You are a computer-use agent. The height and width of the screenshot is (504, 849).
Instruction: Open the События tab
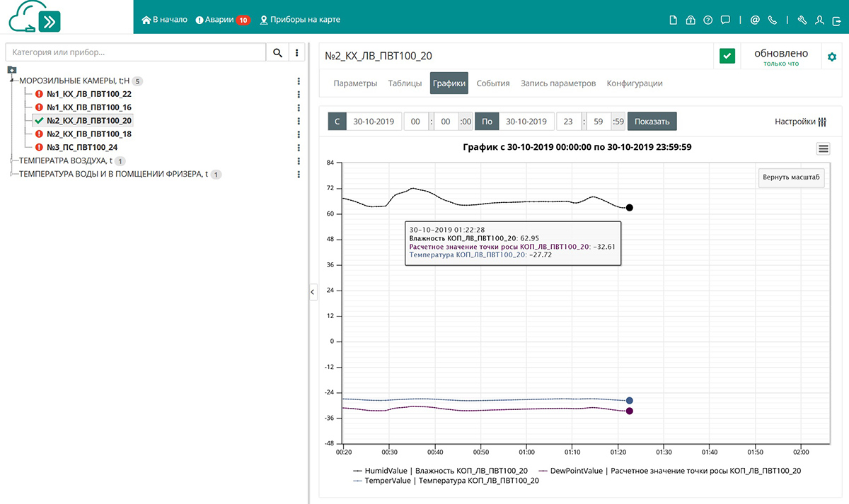click(x=493, y=83)
